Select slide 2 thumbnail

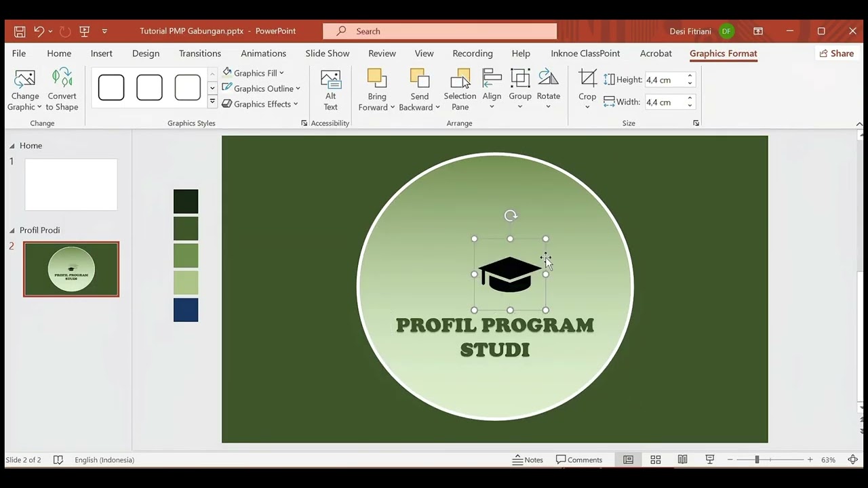pyautogui.click(x=71, y=269)
